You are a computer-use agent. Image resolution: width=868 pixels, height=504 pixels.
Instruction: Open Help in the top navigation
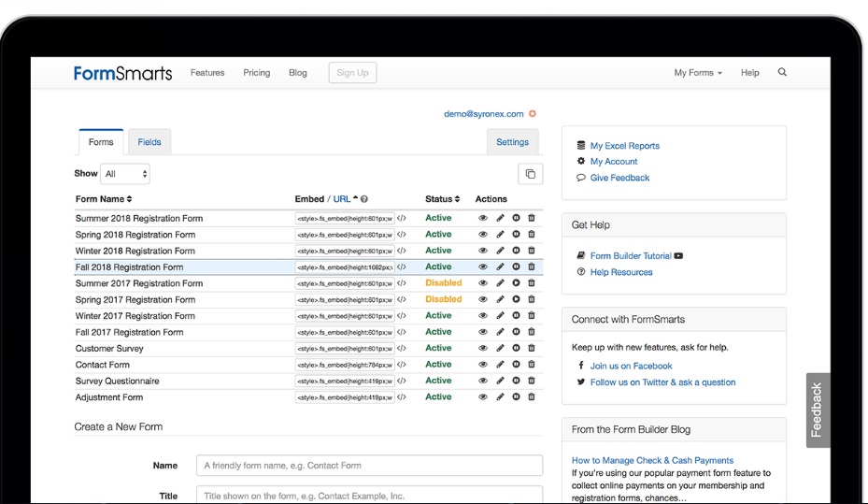click(750, 73)
